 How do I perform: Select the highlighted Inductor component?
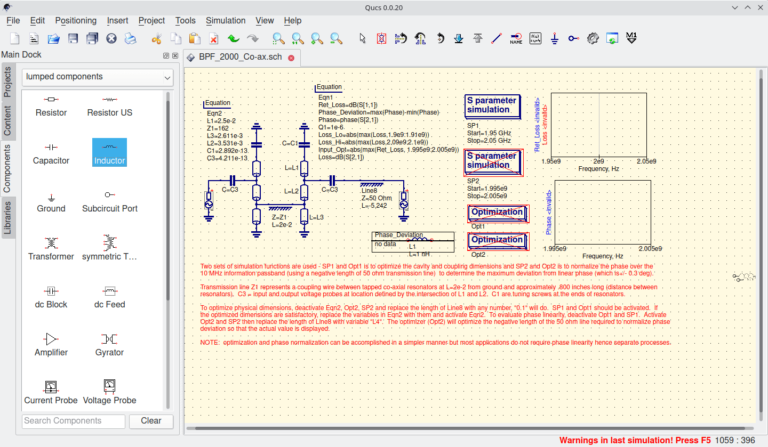tap(110, 153)
